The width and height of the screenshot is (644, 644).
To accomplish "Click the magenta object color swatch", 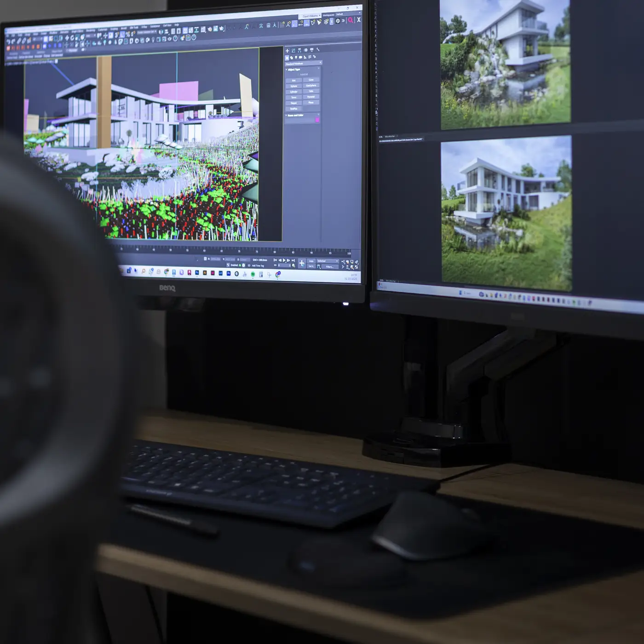I will pyautogui.click(x=317, y=120).
